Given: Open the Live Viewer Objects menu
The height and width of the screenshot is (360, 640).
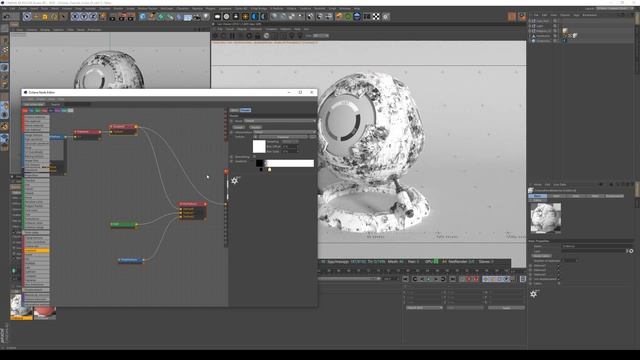Looking at the screenshot, I should click(x=242, y=29).
